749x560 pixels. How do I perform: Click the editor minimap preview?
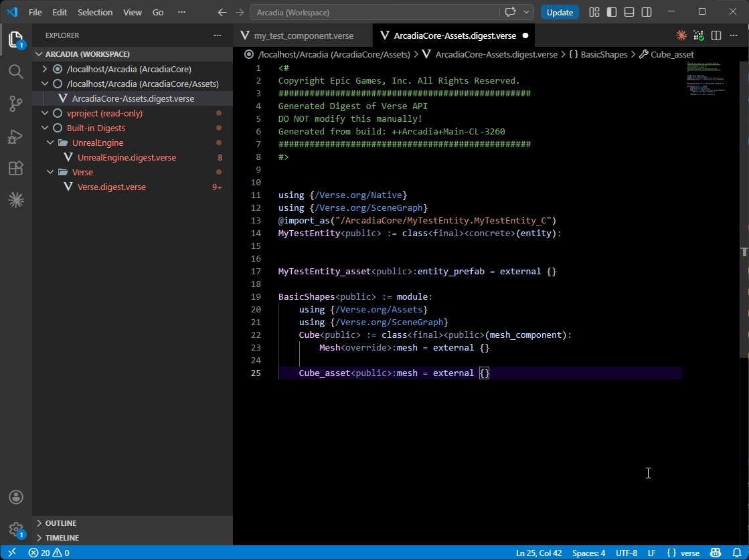tap(708, 78)
